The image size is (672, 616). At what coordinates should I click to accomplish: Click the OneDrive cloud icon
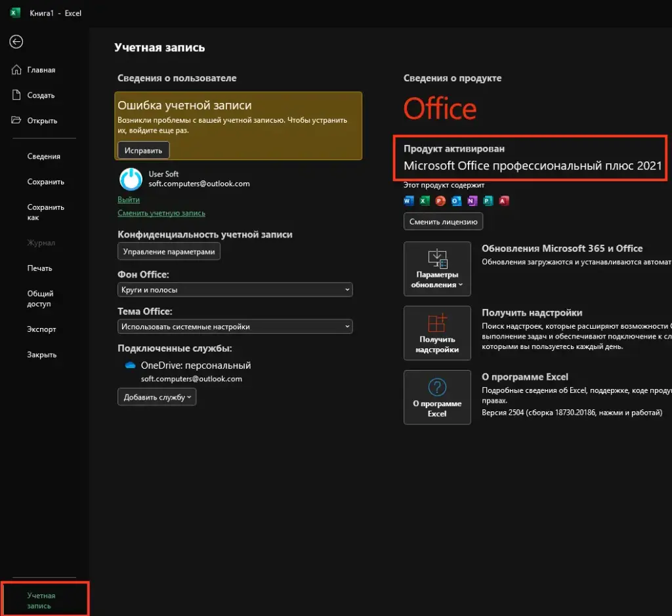click(x=131, y=365)
